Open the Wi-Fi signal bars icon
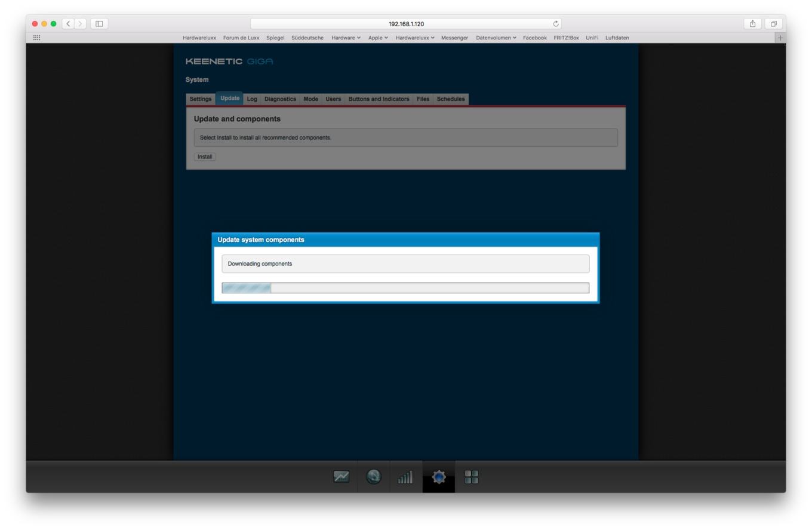The image size is (812, 530). 405,477
